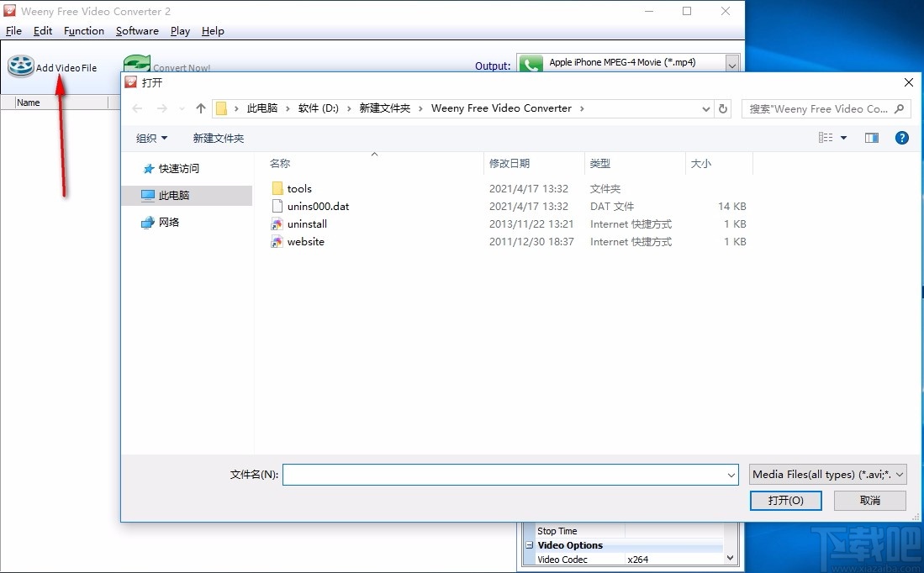This screenshot has width=924, height=573.
Task: Open the Help question mark icon
Action: tap(901, 137)
